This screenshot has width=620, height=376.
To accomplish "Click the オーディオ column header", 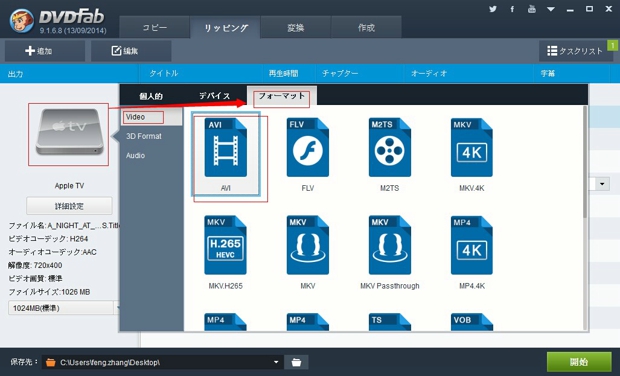I will (x=429, y=74).
